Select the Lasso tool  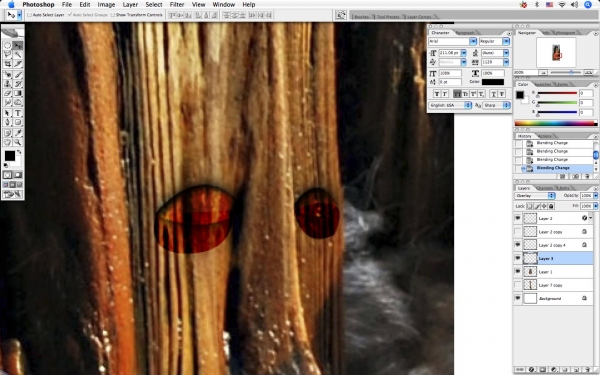8,55
